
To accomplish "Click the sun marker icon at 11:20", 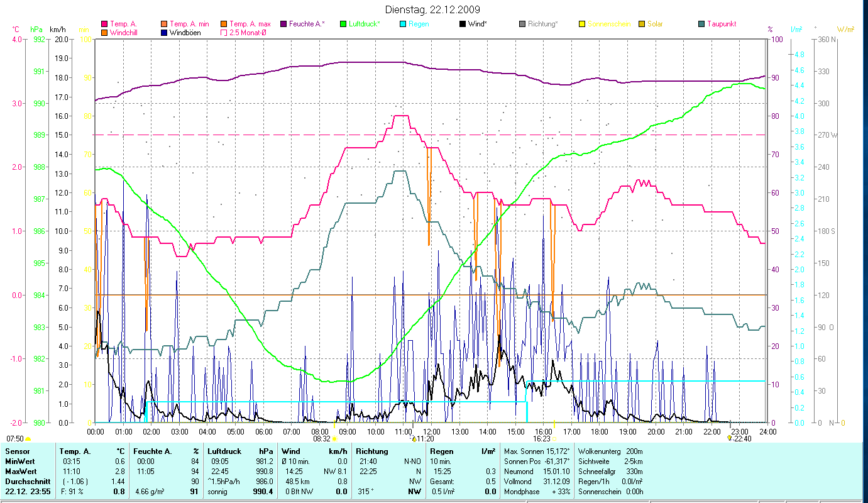I will [x=414, y=438].
